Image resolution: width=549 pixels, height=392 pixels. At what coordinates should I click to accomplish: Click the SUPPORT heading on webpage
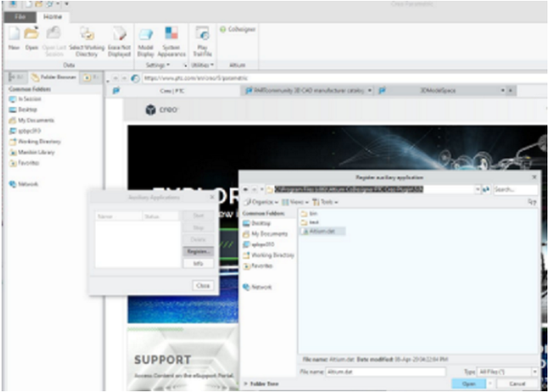click(x=163, y=360)
